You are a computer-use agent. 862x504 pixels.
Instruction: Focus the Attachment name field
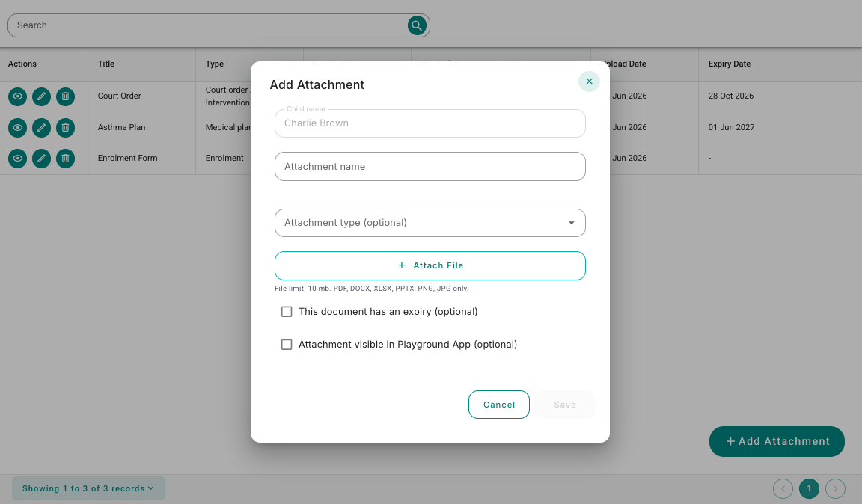coord(430,167)
